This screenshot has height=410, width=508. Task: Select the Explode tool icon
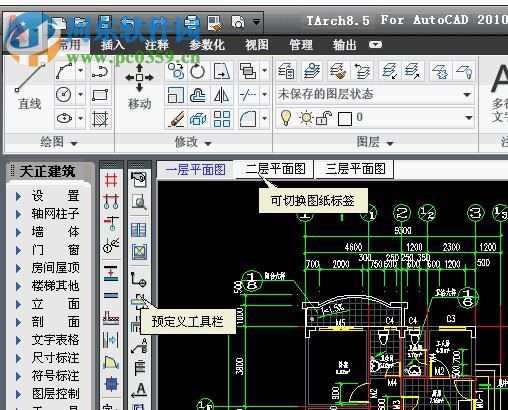(198, 119)
